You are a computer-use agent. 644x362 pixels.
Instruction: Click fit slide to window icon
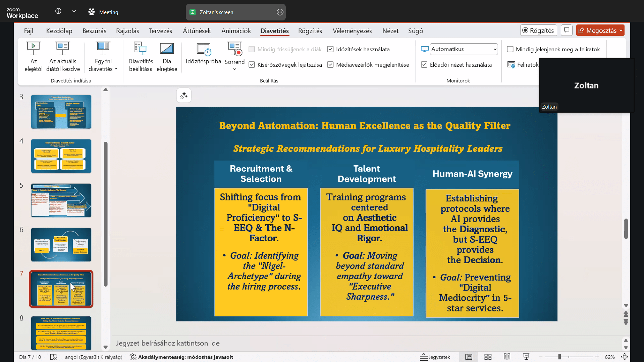coord(625,357)
